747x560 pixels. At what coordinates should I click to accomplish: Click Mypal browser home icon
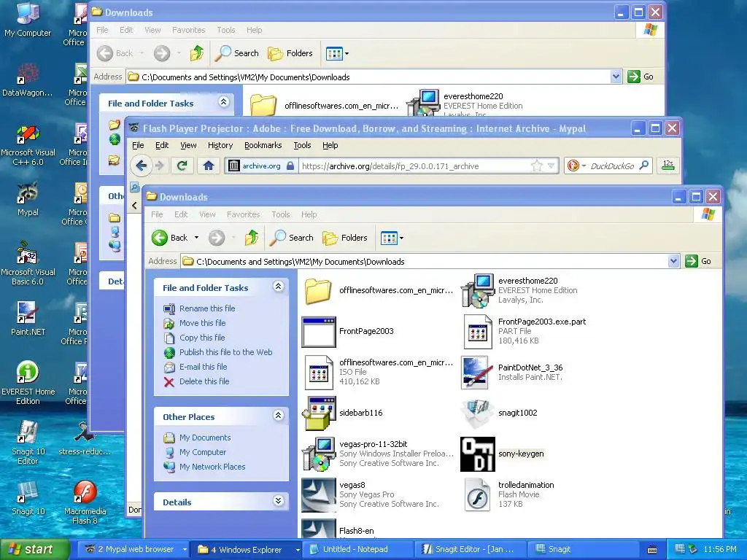(208, 166)
